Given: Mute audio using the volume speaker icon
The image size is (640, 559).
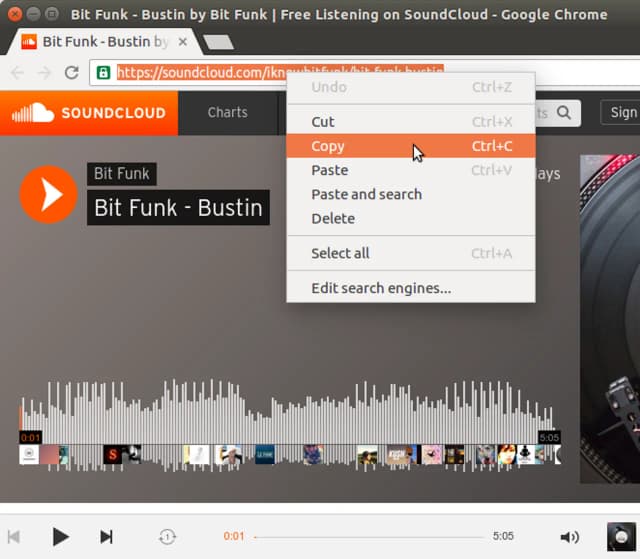Looking at the screenshot, I should click(569, 537).
